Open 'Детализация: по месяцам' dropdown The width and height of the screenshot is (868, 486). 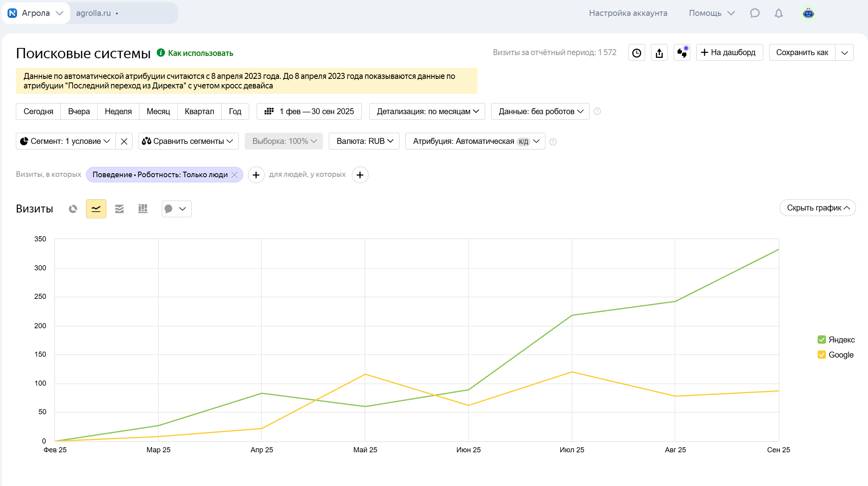(427, 111)
